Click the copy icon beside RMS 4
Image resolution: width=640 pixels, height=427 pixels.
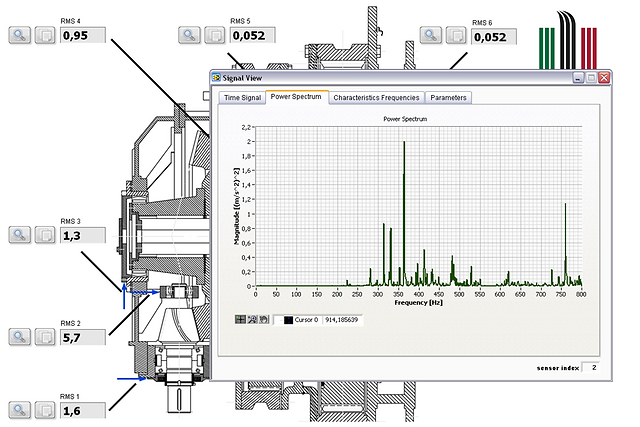point(45,35)
